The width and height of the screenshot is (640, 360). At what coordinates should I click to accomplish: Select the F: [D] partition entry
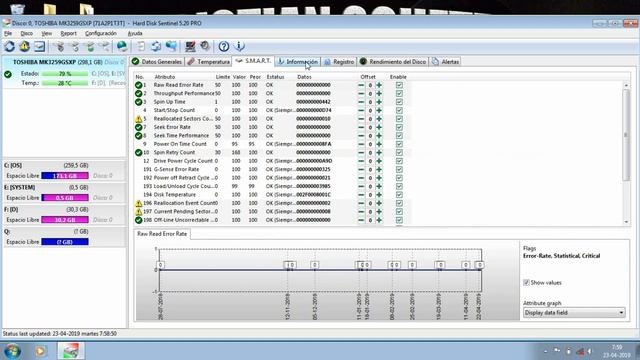click(64, 215)
